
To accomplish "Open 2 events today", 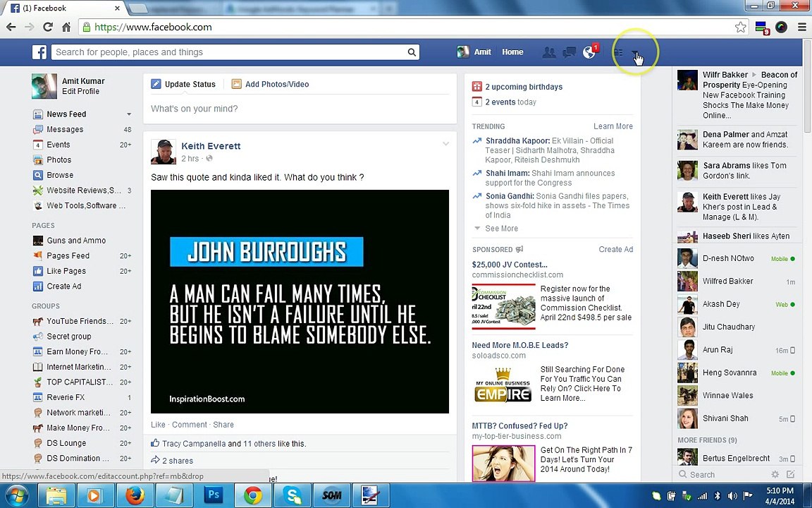I will pos(510,102).
